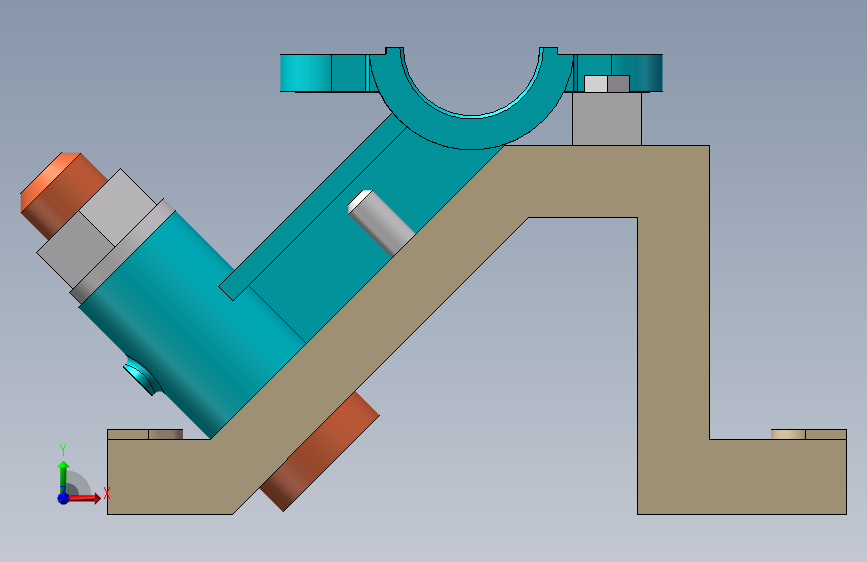Select the gray hex nut on the bolt
This screenshot has width=867, height=562.
(97, 228)
